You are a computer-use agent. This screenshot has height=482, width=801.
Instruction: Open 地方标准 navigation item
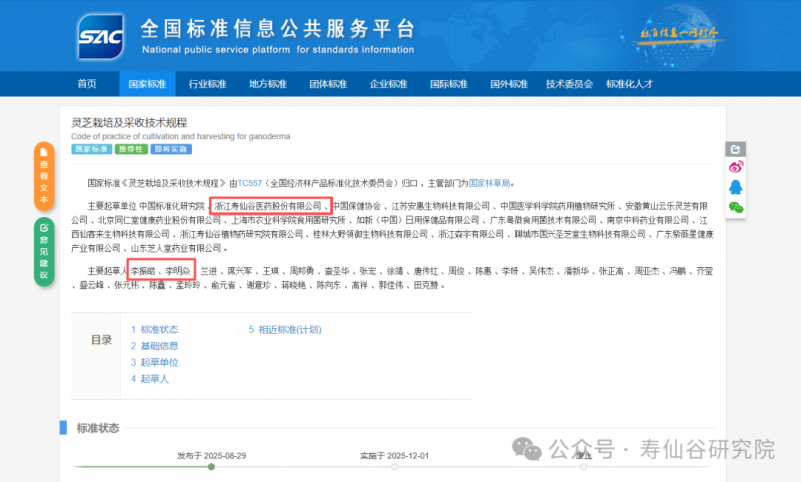[x=268, y=84]
